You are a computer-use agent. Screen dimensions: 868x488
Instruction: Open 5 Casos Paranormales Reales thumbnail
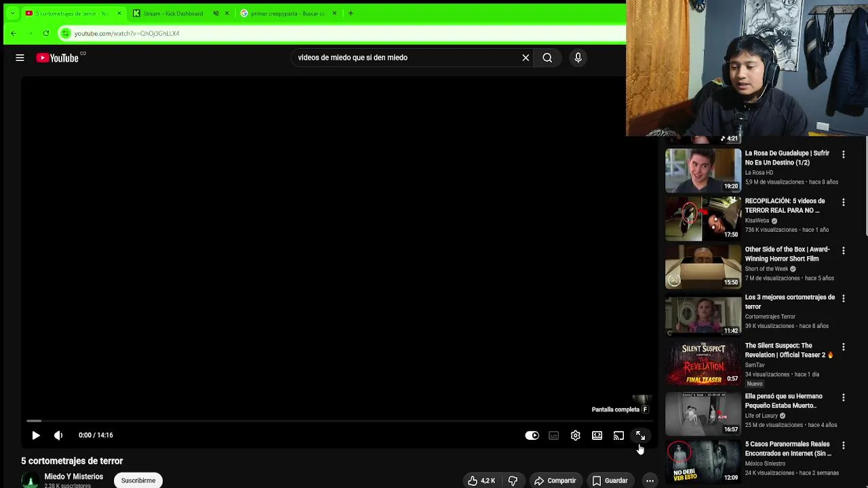[703, 462]
